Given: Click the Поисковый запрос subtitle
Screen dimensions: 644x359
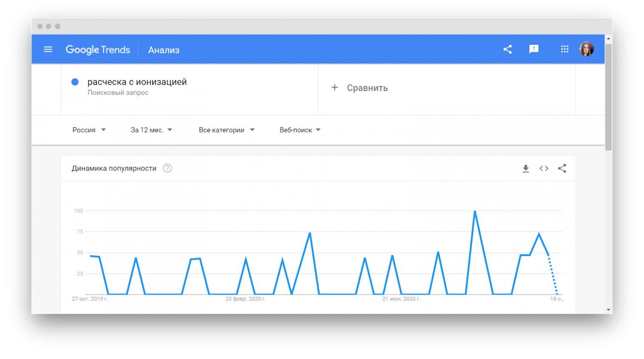Looking at the screenshot, I should 118,93.
